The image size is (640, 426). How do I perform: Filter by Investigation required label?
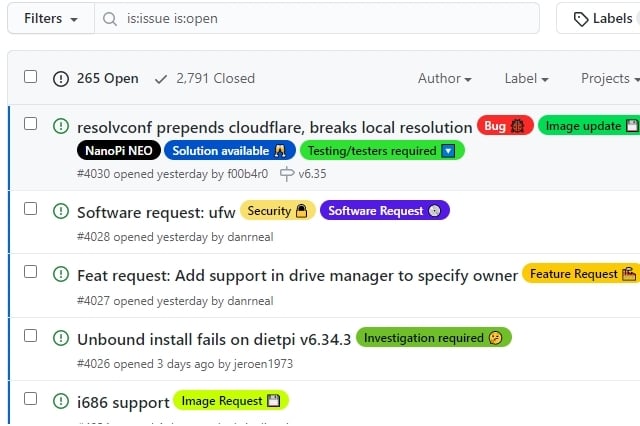point(433,337)
